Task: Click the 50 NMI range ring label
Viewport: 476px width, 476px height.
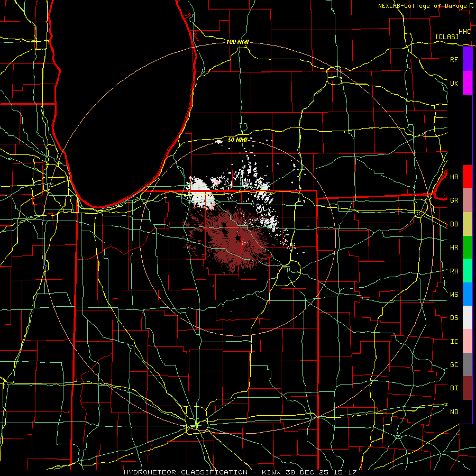Action: click(237, 140)
